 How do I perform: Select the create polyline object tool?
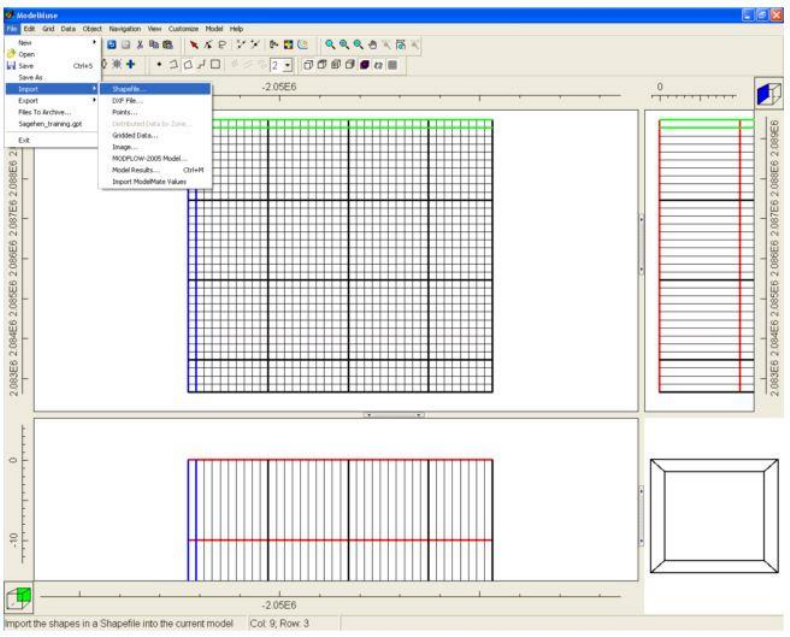tap(173, 65)
